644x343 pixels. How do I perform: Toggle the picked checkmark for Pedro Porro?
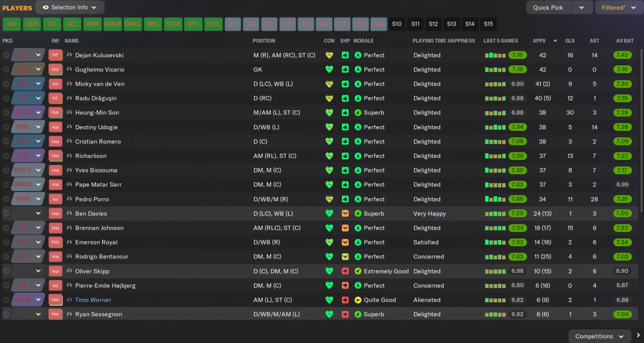6,199
